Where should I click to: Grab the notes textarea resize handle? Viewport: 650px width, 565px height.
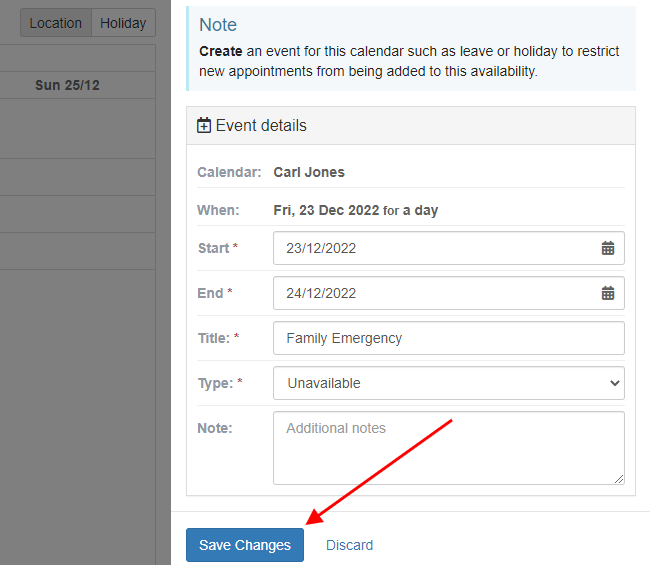[x=618, y=479]
